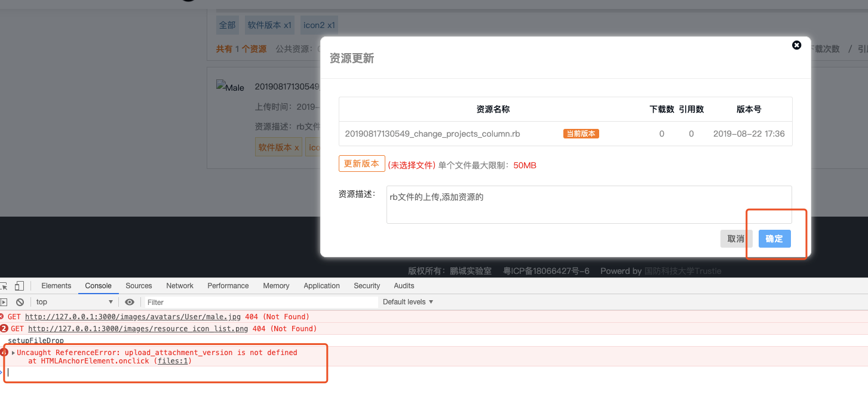Open the DevTools Audits tab
Screen dimensions: 868x404
pos(404,286)
